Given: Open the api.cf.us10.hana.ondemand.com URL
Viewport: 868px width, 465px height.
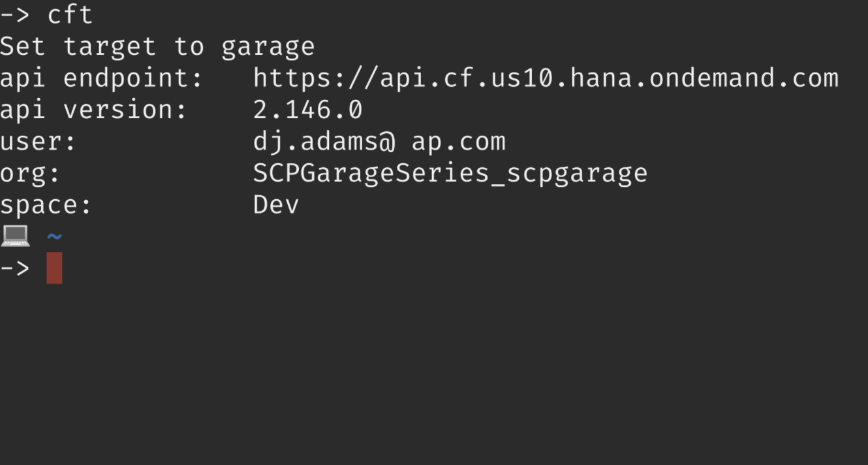Looking at the screenshot, I should coord(546,78).
